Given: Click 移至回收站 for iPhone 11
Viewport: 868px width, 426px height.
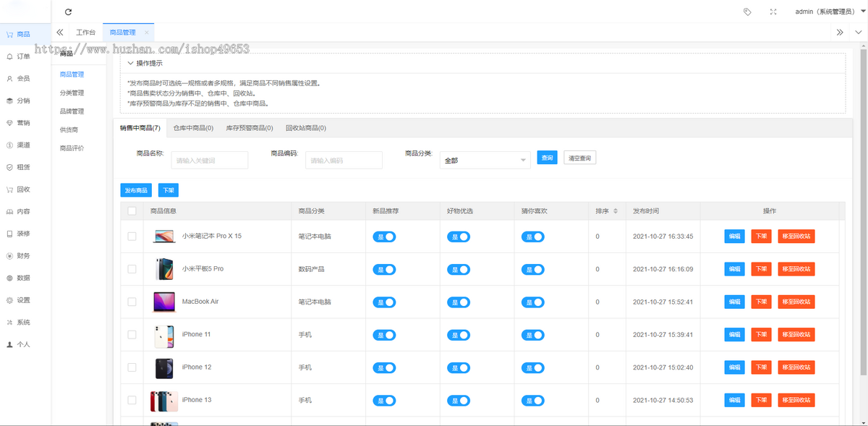Looking at the screenshot, I should 796,334.
